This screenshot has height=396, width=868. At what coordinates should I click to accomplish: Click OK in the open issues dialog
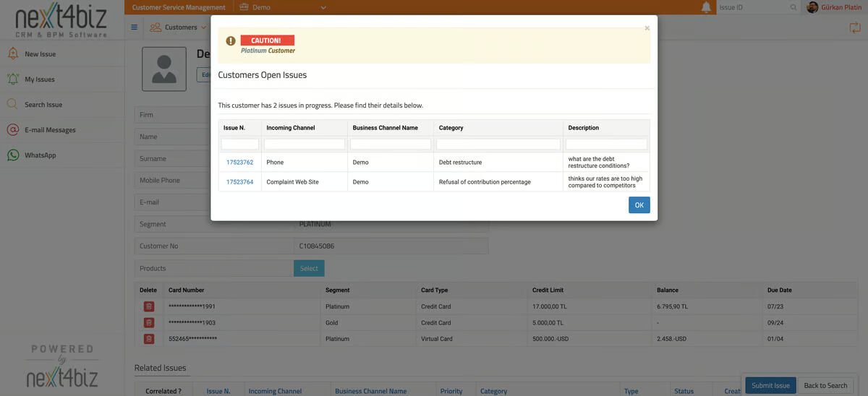639,205
